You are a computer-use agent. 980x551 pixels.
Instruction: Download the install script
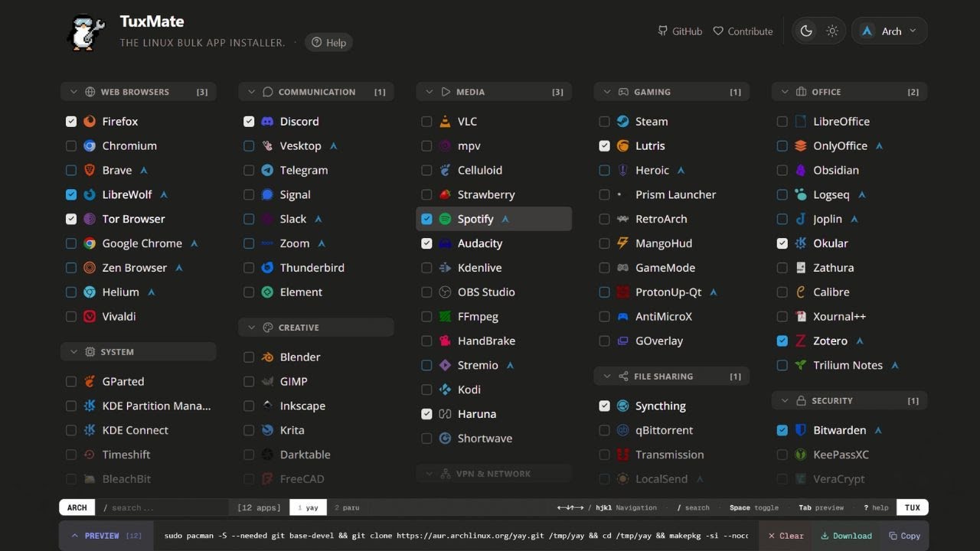coord(846,536)
